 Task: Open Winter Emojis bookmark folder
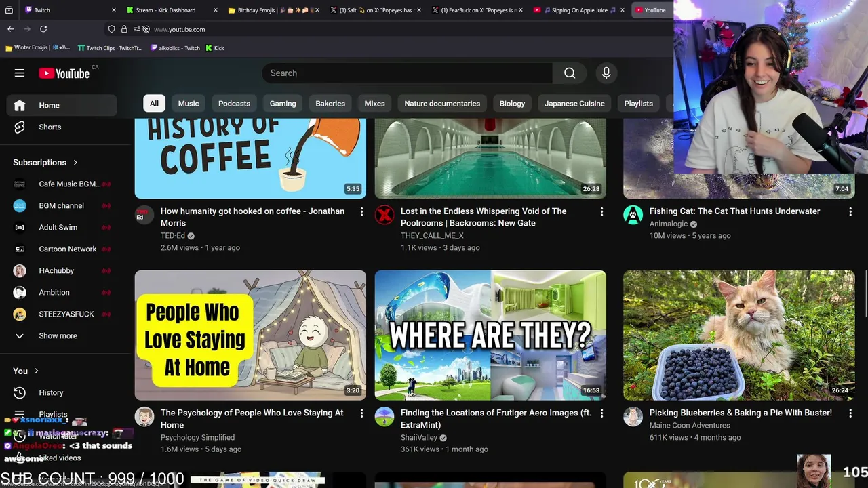[x=37, y=48]
